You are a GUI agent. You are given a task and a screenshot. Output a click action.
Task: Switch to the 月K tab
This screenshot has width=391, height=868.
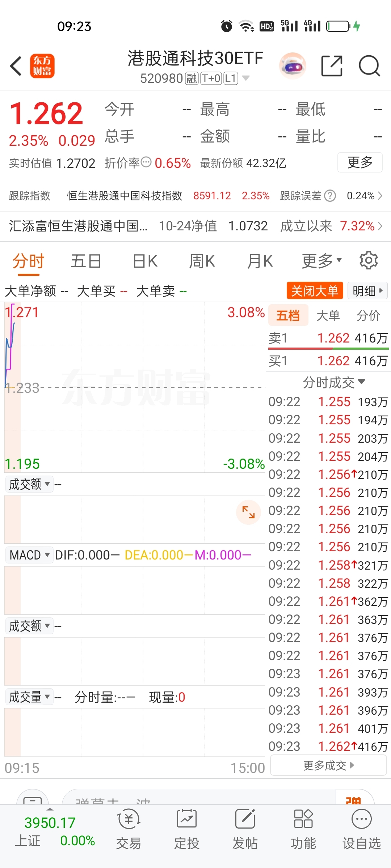pos(260,261)
